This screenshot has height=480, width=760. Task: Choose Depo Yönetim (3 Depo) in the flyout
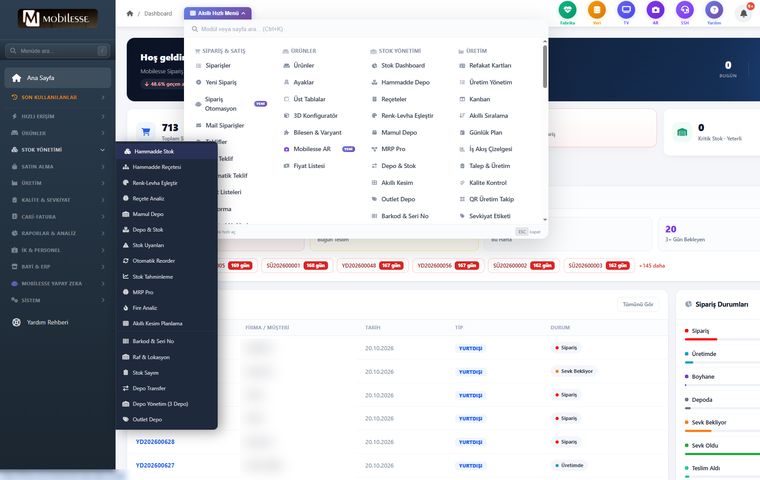click(x=166, y=404)
